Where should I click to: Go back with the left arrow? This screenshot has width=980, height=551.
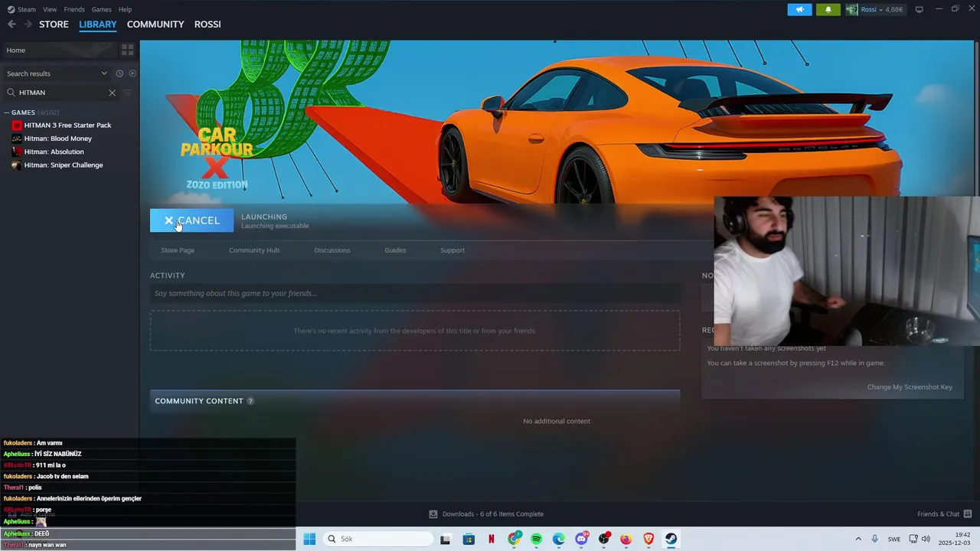click(x=11, y=24)
